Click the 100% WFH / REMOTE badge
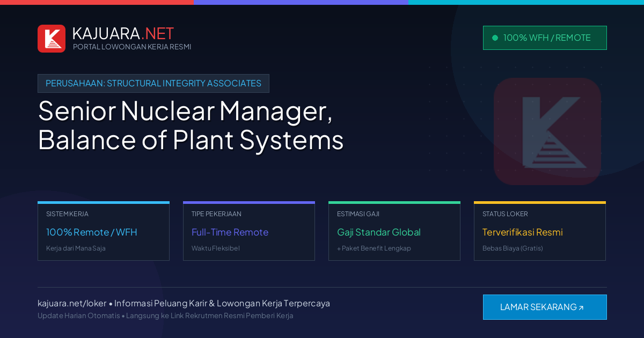This screenshot has height=338, width=644. (x=545, y=38)
